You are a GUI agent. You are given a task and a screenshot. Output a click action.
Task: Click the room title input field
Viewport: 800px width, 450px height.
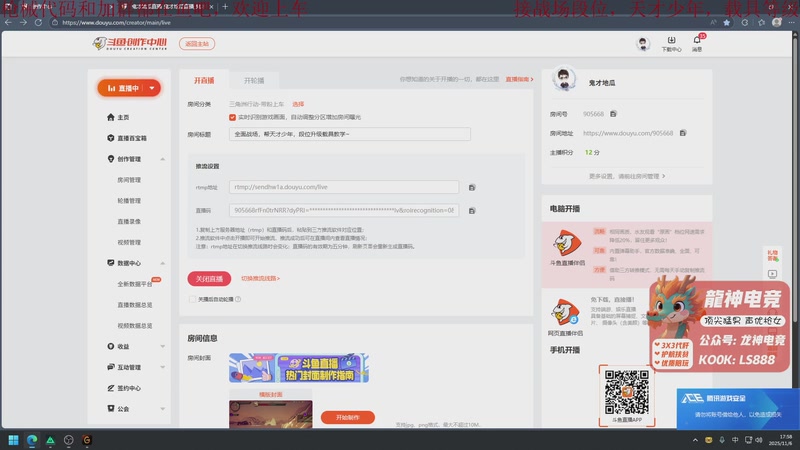[x=349, y=134]
